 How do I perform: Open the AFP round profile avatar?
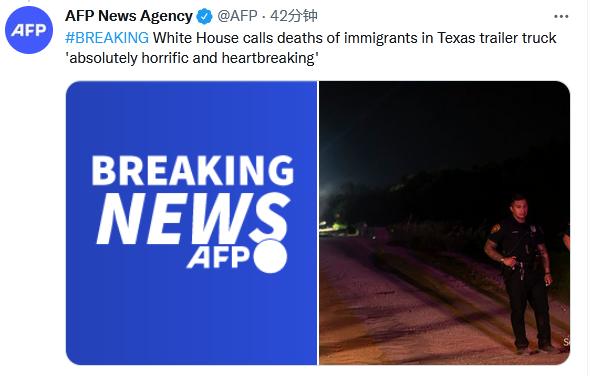(x=29, y=30)
